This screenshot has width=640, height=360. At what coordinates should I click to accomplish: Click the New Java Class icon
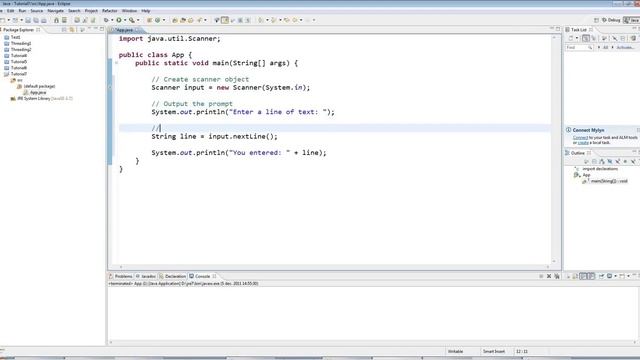point(158,20)
